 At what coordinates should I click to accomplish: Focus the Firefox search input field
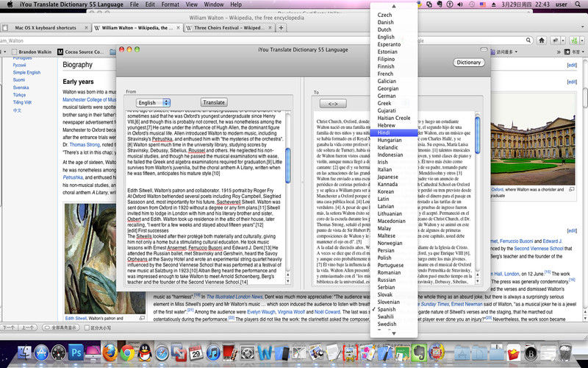(470, 40)
